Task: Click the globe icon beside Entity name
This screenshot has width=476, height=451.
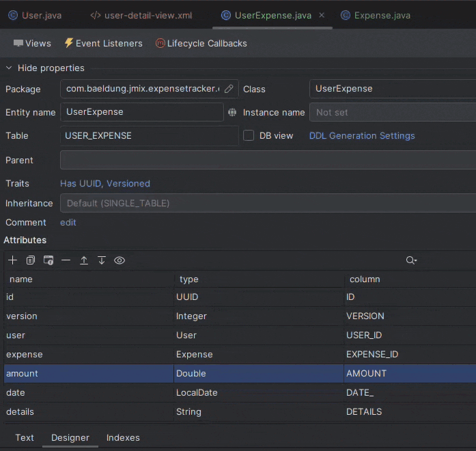Action: click(x=232, y=112)
